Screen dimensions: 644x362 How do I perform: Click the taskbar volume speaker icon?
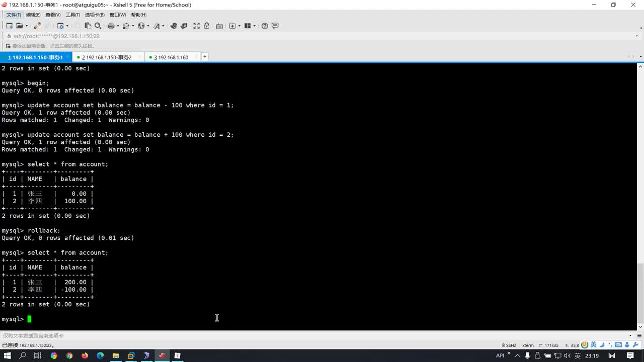pyautogui.click(x=567, y=355)
